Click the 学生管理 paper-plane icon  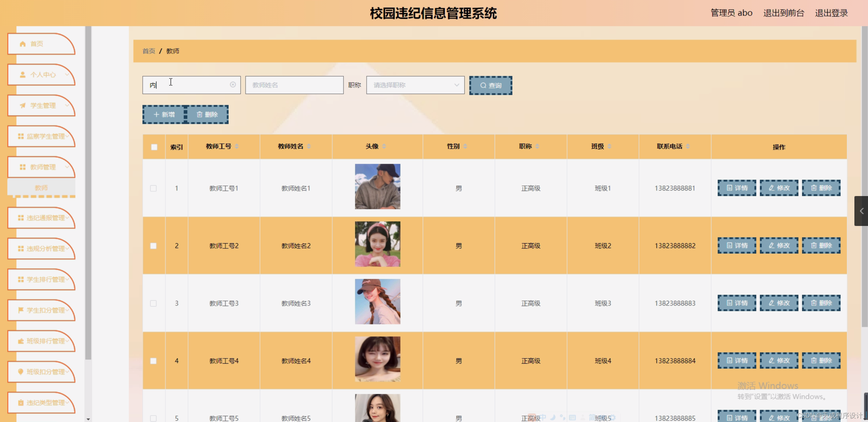pos(22,105)
